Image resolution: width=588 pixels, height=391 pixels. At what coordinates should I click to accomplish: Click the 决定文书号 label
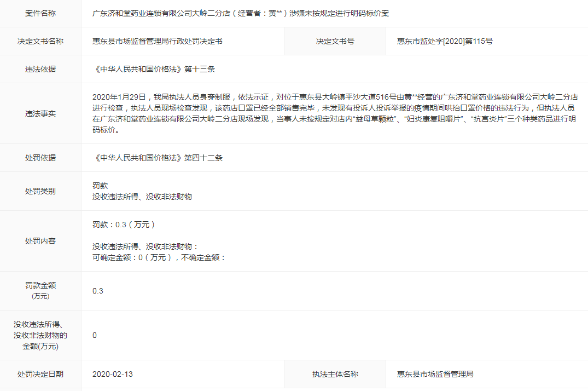coord(335,41)
